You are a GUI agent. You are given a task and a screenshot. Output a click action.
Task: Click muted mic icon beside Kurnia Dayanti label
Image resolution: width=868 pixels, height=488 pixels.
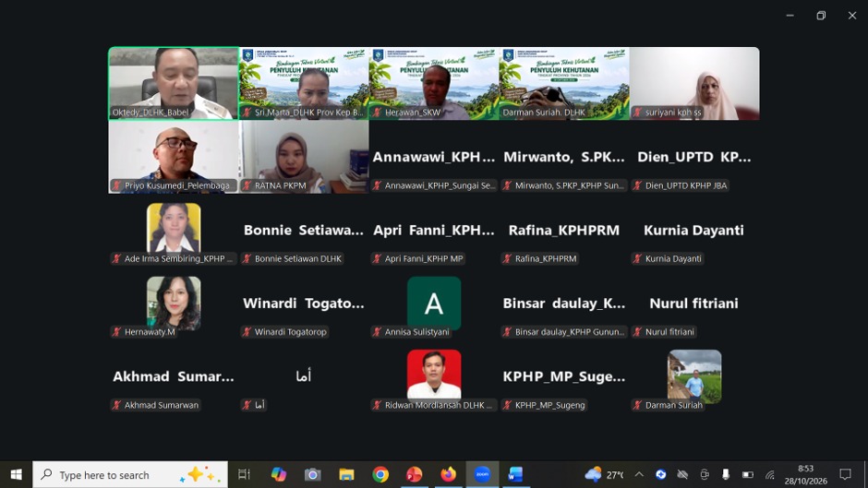(637, 258)
